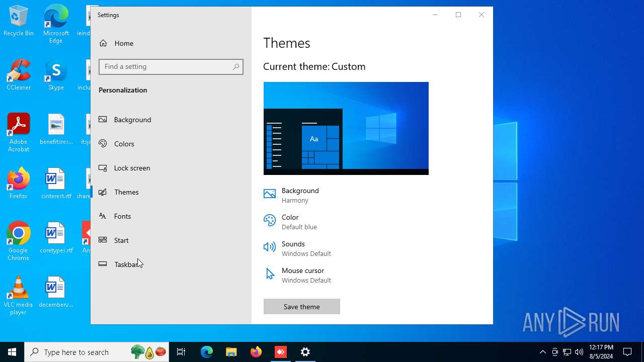
Task: Go to Lock screen settings
Action: coord(171,168)
